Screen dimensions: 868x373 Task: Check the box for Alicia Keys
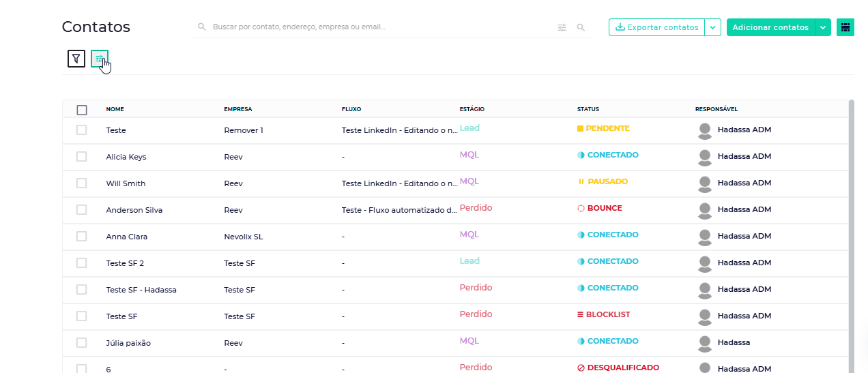[x=82, y=157]
